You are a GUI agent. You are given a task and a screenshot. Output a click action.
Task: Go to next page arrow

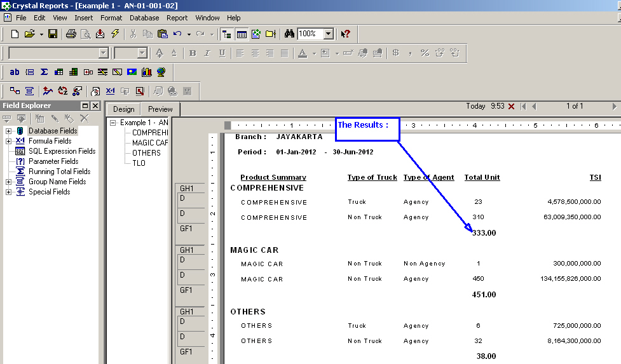614,107
